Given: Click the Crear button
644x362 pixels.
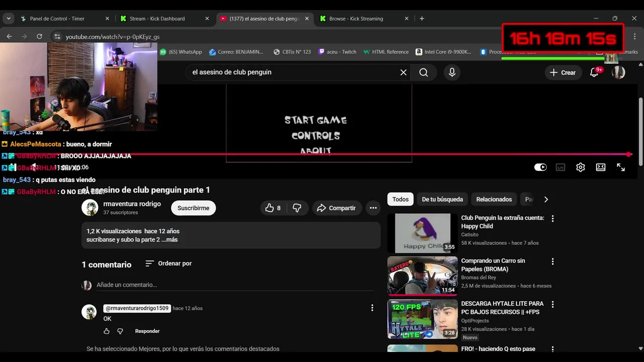Looking at the screenshot, I should pos(563,72).
